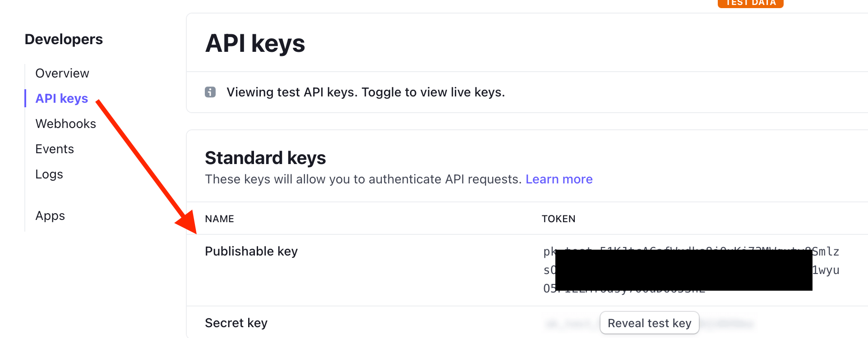The image size is (868, 338).
Task: Click the Publishable key name
Action: (251, 251)
